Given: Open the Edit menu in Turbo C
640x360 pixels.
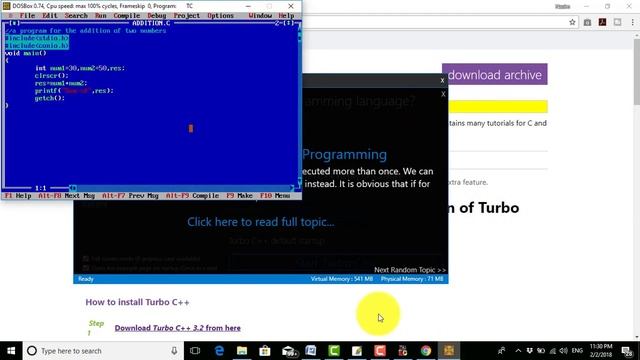Looking at the screenshot, I should 50,16.
